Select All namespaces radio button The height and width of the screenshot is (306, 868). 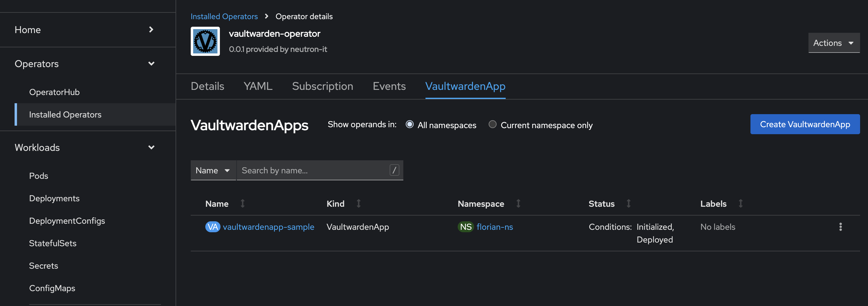409,124
